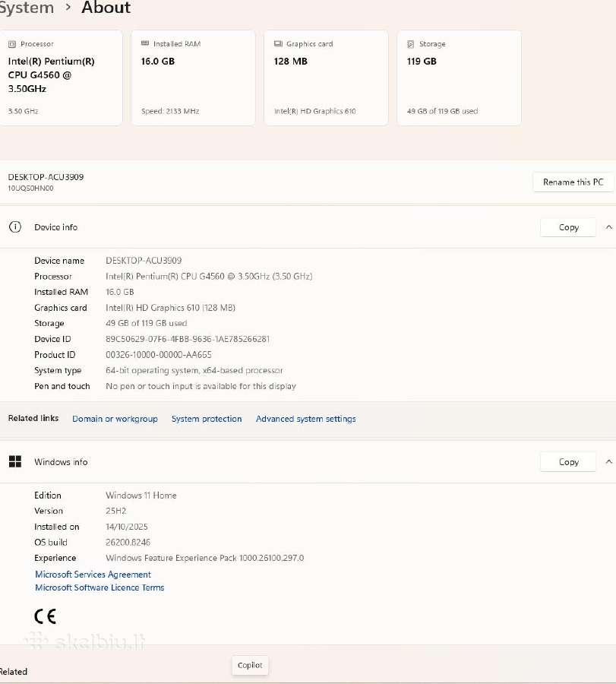Click the Related heading at bottom
The width and height of the screenshot is (616, 684).
coord(14,672)
